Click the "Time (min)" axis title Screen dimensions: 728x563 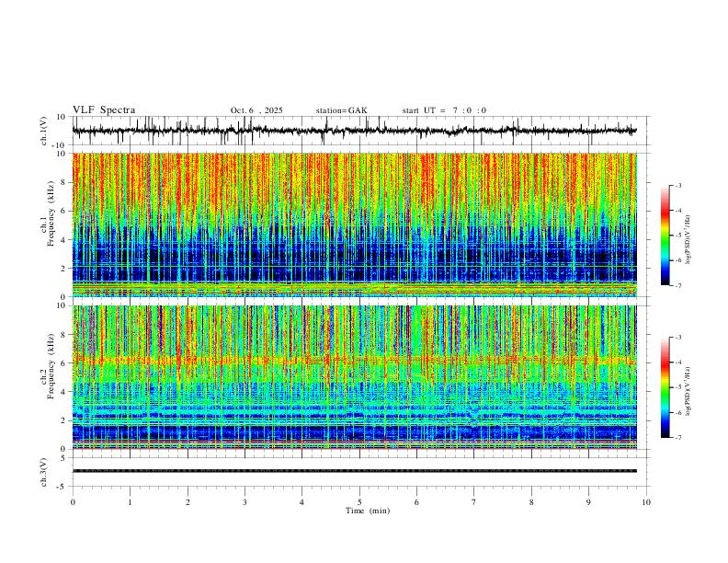pos(368,511)
